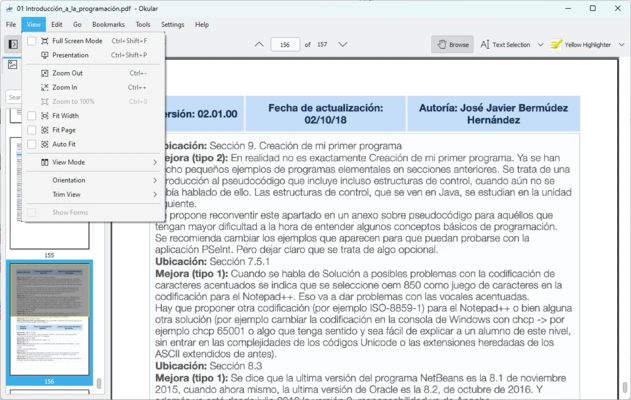Open the Settings menu
The height and width of the screenshot is (400, 631).
pyautogui.click(x=173, y=25)
